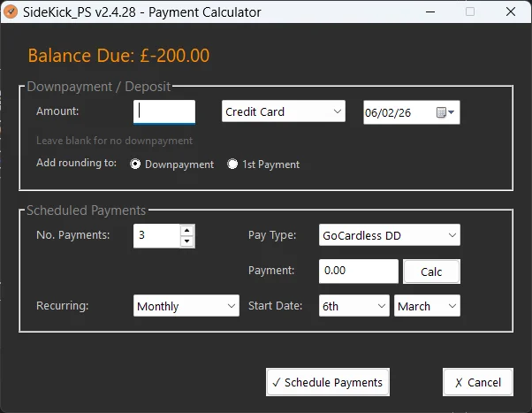This screenshot has width=532, height=413.
Task: Expand the Monthly recurring dropdown
Action: click(186, 306)
